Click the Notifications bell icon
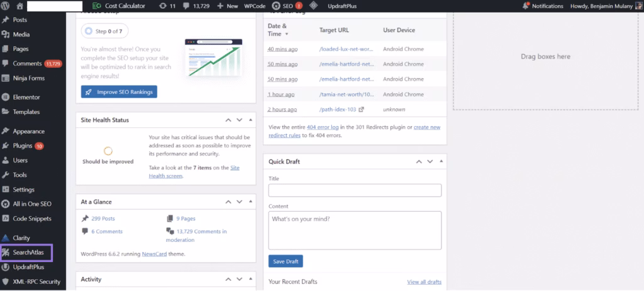The width and height of the screenshot is (644, 291). (x=526, y=6)
